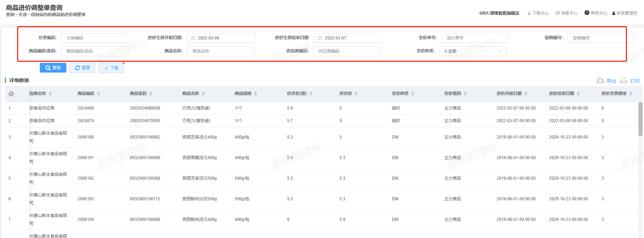Focus the 供应商编码 input field
Image resolution: width=644 pixels, height=238 pixels.
pos(346,51)
